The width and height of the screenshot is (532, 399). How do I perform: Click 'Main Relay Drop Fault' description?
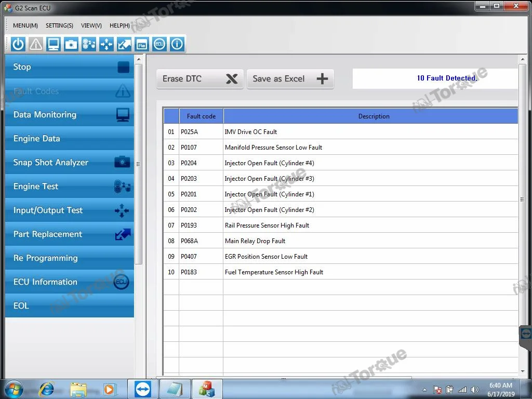(x=255, y=241)
